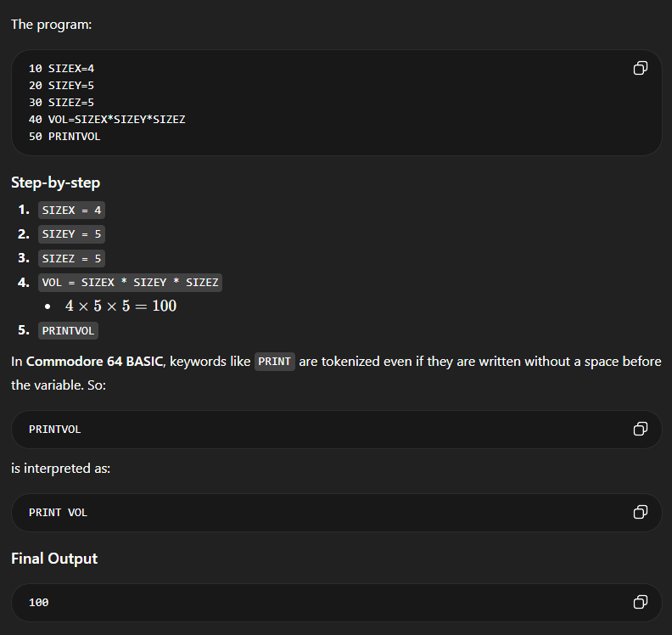Click "The program:" text at the top
The width and height of the screenshot is (672, 635).
pyautogui.click(x=51, y=24)
